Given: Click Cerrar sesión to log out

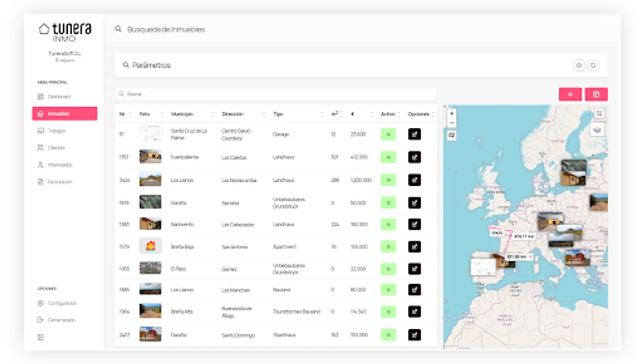Looking at the screenshot, I should (x=56, y=320).
